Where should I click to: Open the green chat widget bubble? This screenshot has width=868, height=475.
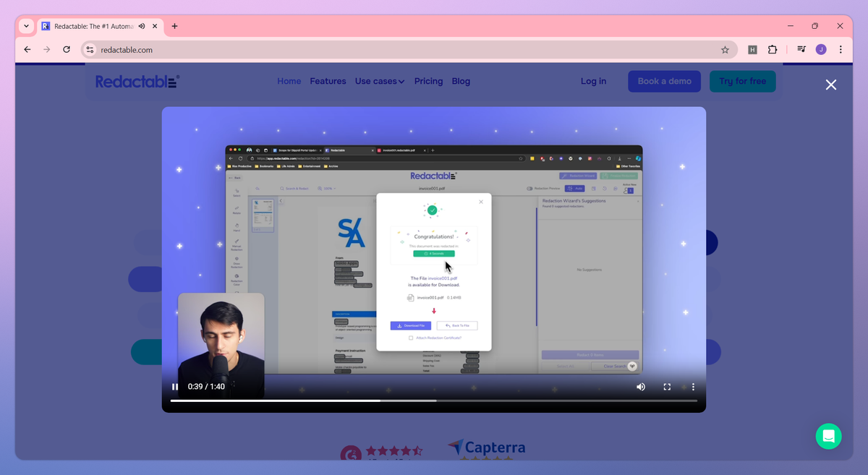[829, 436]
